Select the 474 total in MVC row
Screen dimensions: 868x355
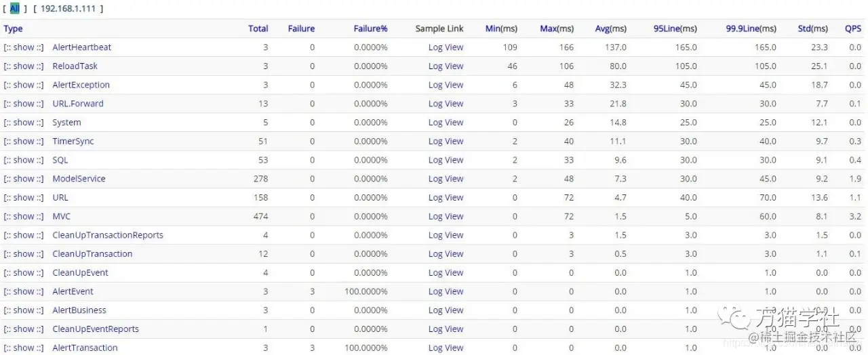point(260,216)
